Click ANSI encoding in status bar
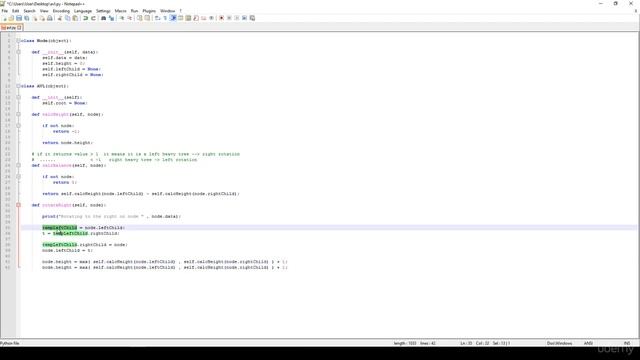Screen dimensions: 640x360 (588, 343)
